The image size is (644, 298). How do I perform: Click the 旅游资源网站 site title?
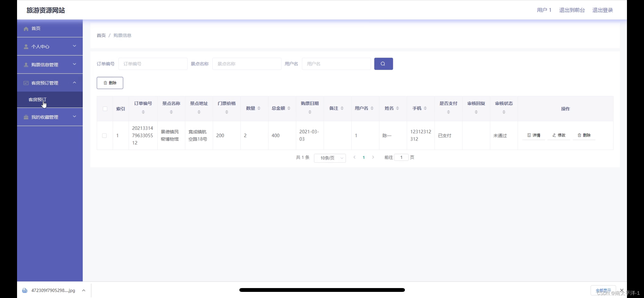[x=46, y=10]
